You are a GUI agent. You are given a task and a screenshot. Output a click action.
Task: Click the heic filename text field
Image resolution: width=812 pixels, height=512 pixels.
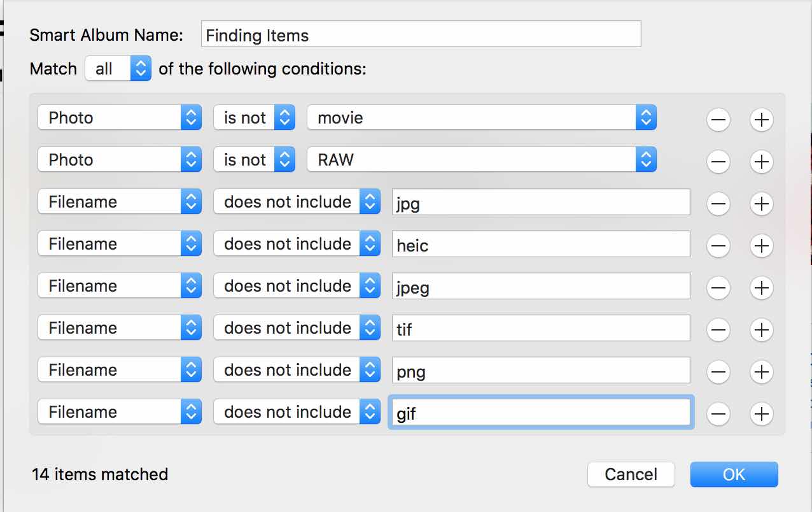click(541, 245)
